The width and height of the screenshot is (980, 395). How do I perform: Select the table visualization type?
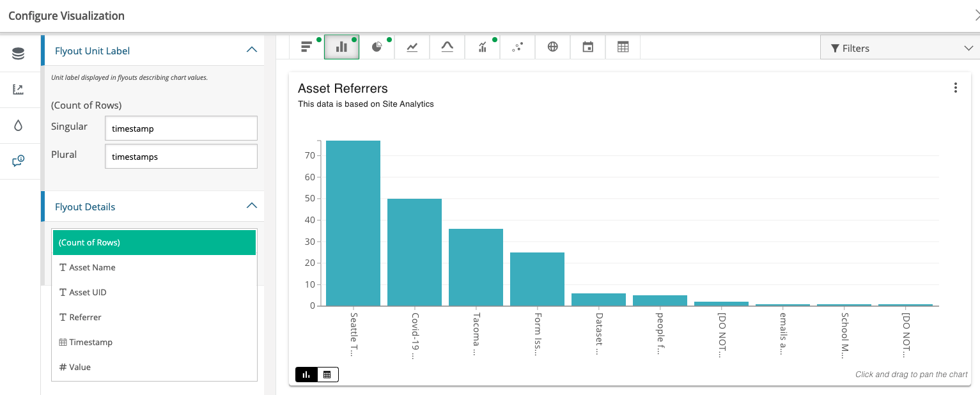[x=623, y=47]
